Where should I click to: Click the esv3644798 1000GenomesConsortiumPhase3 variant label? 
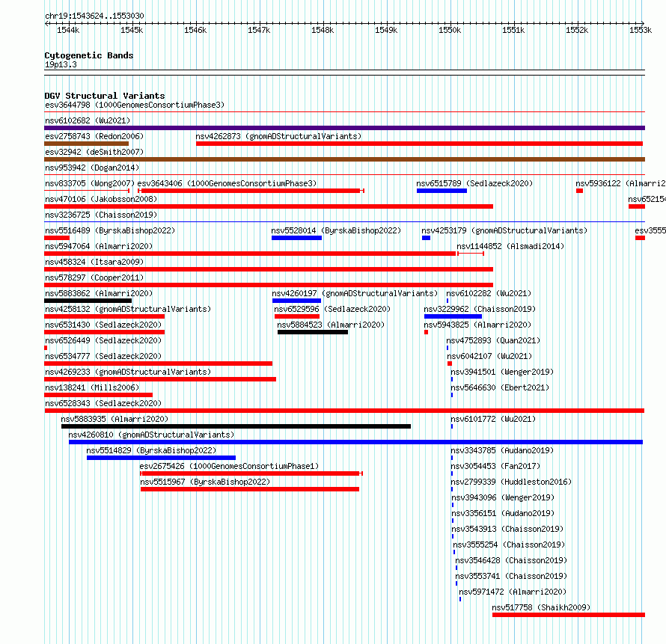tap(135, 105)
